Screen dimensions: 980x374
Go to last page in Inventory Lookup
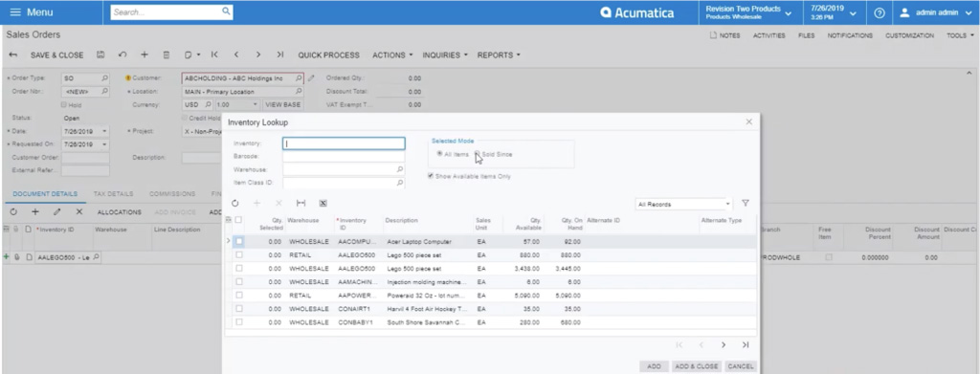(745, 344)
